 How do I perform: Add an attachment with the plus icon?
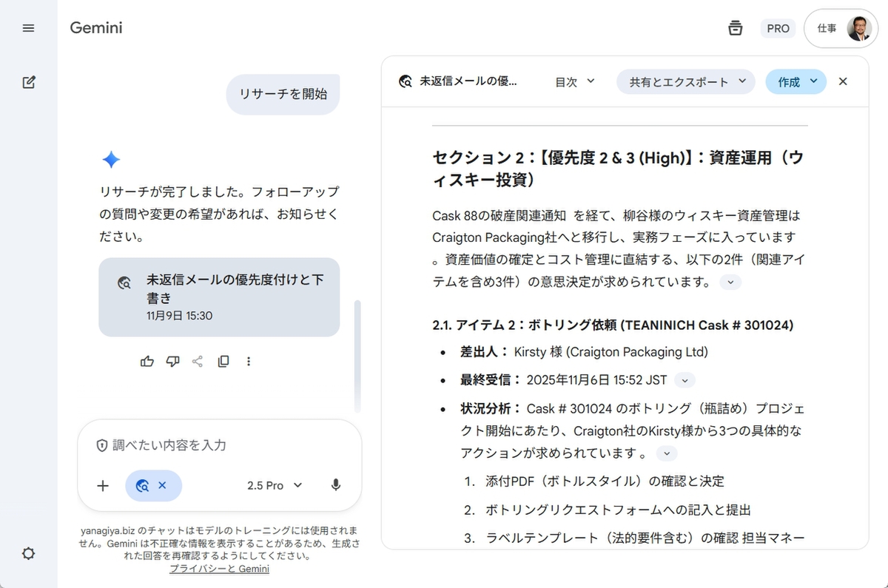[103, 486]
